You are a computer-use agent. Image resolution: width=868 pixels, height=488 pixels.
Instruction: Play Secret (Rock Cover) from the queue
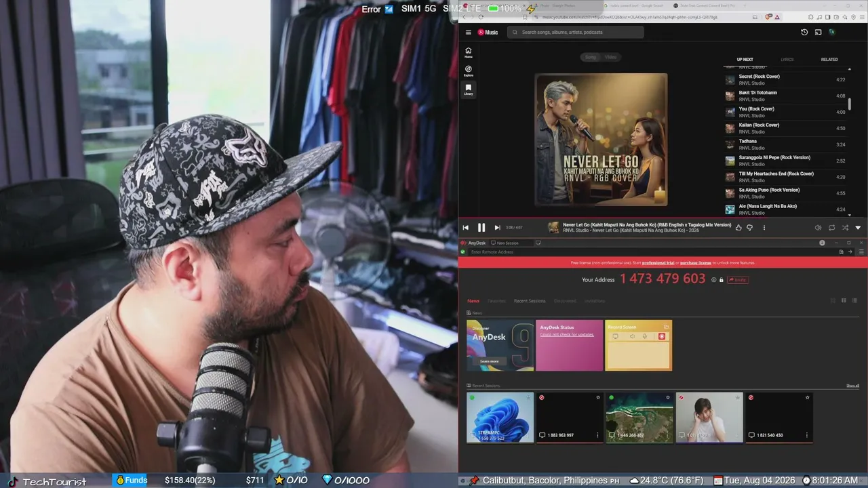(785, 79)
